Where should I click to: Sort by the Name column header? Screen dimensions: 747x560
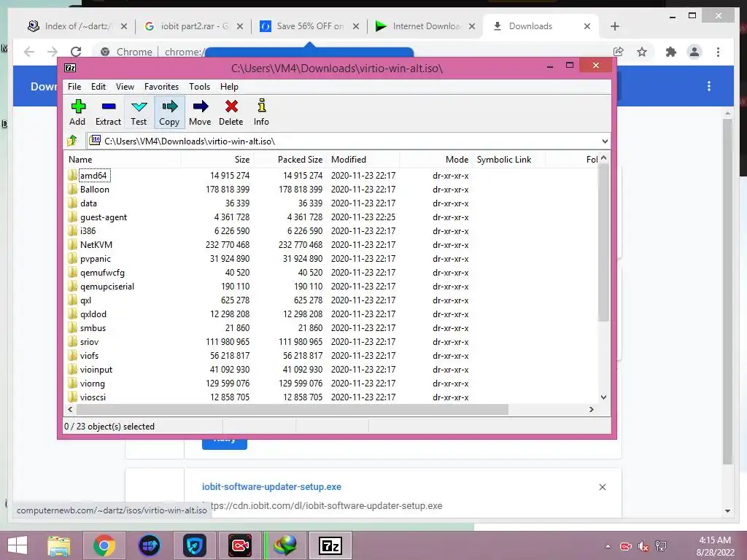tap(122, 160)
